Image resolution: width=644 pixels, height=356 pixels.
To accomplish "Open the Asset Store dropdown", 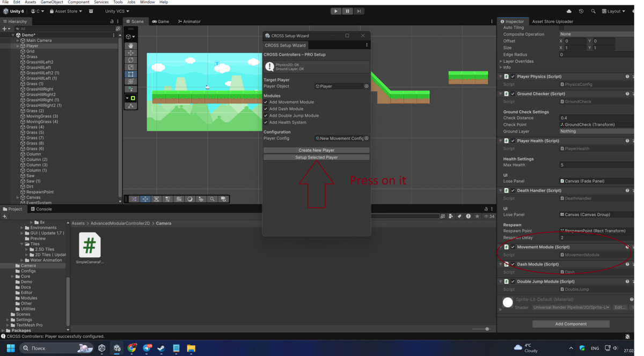I will point(66,11).
